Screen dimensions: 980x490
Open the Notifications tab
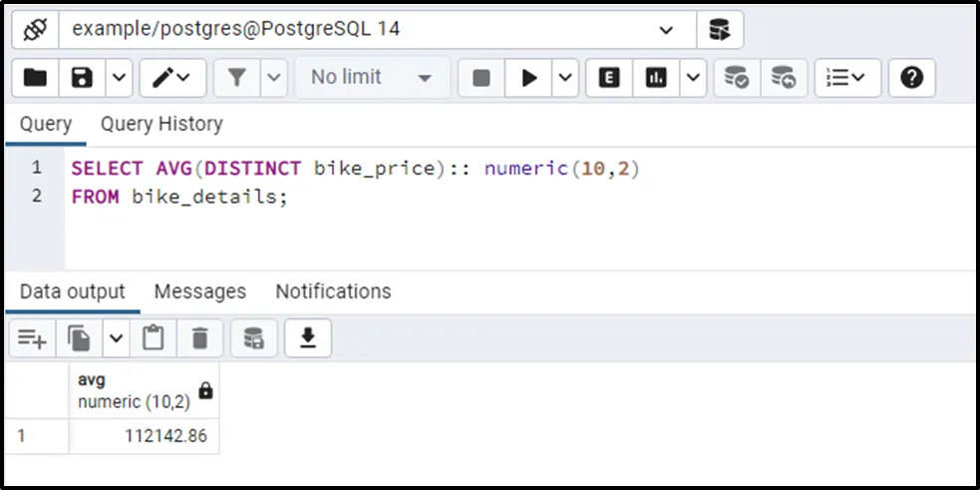point(333,291)
